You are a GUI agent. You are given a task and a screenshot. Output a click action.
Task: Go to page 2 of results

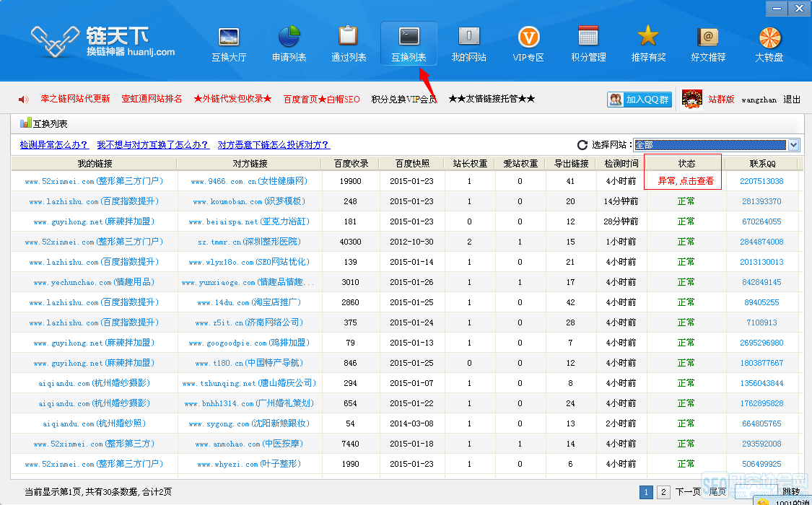tap(663, 492)
